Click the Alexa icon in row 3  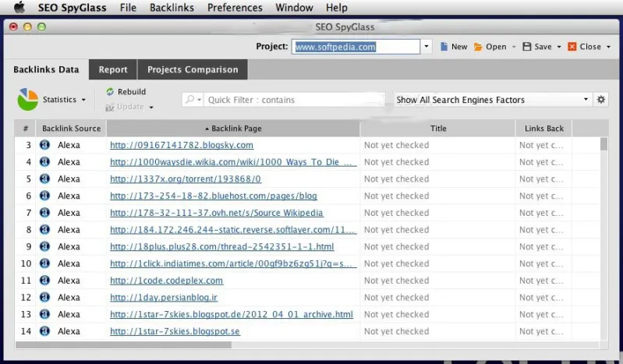point(45,145)
